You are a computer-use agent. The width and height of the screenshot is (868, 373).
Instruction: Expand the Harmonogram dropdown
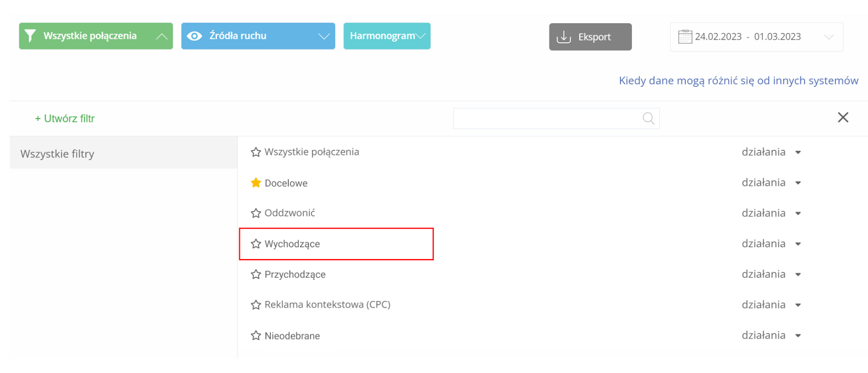tap(420, 36)
